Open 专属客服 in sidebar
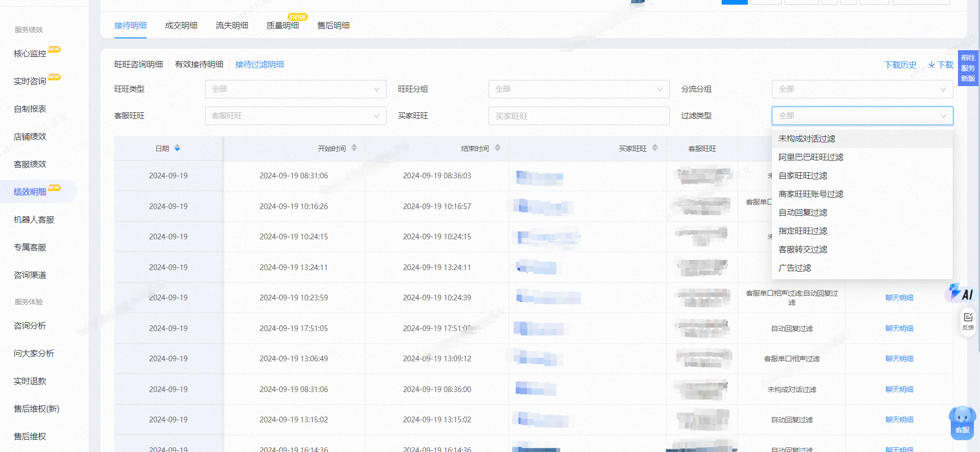The width and height of the screenshot is (980, 452). (30, 248)
